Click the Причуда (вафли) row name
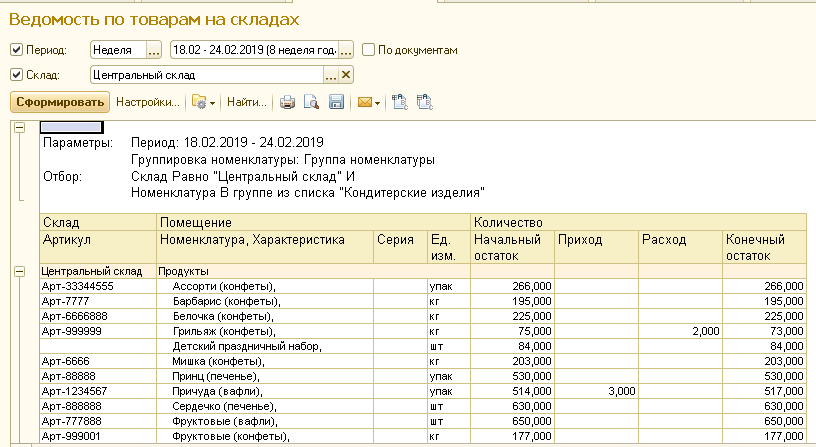Screen dimensions: 816x447 218,391
